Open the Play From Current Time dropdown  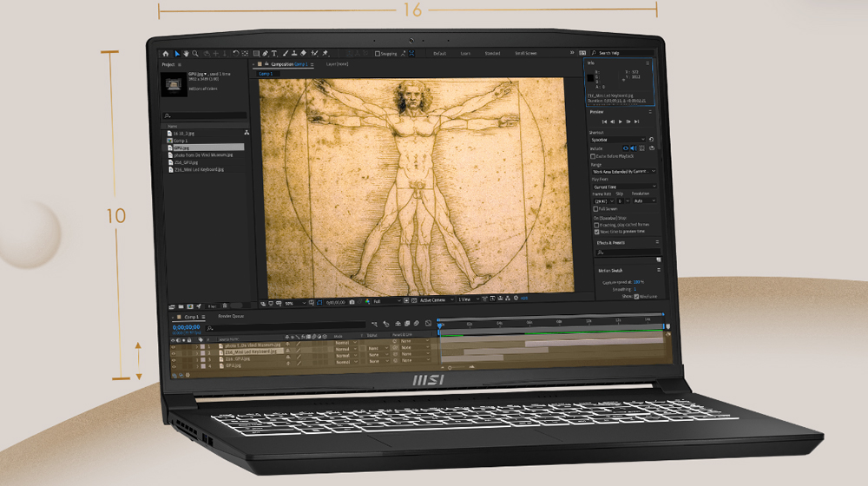pos(624,187)
